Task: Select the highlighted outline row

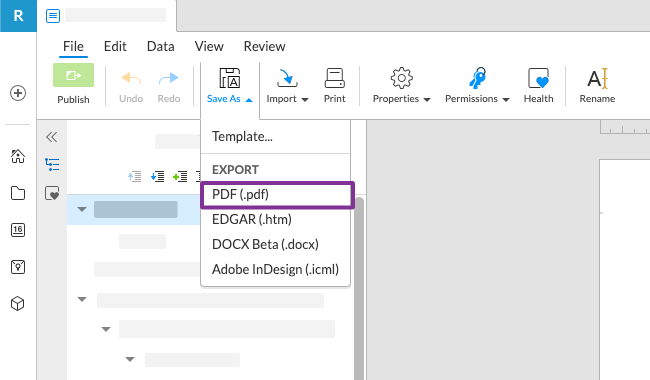Action: 134,210
